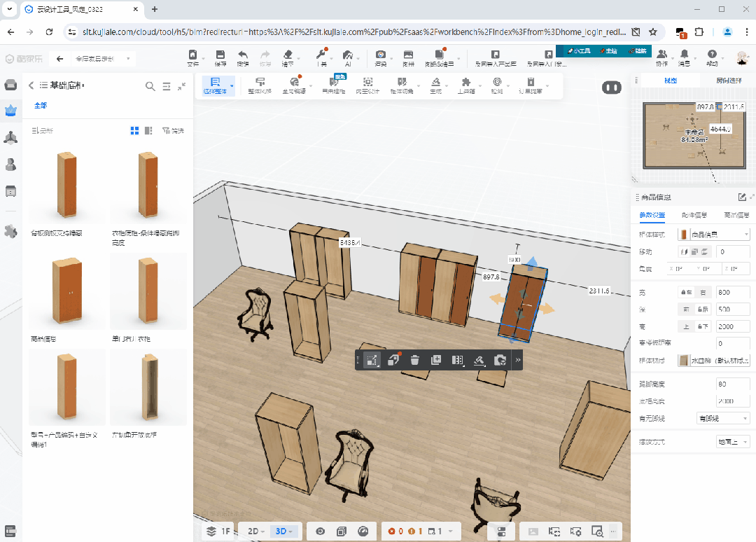The height and width of the screenshot is (542, 756).
Task: Click the cabinet material wood swatch
Action: [x=683, y=361]
